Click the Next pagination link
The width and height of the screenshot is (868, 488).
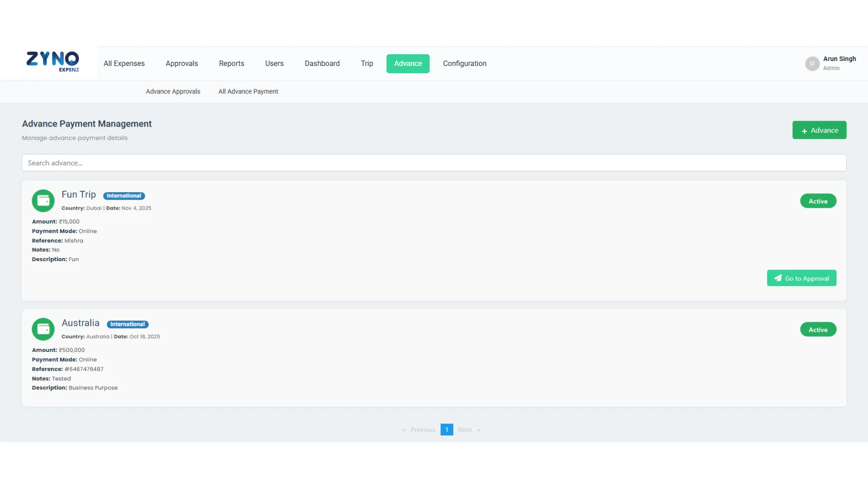(x=464, y=430)
